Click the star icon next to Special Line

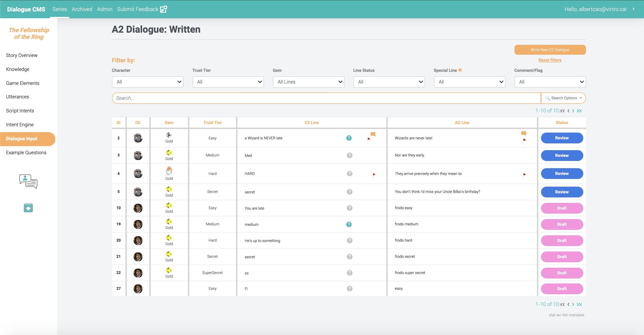point(460,70)
